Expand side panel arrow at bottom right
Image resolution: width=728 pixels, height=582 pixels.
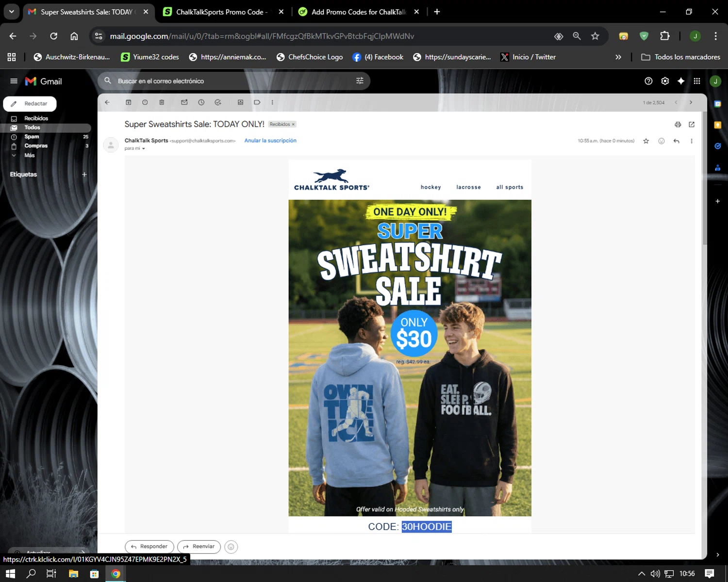point(718,554)
